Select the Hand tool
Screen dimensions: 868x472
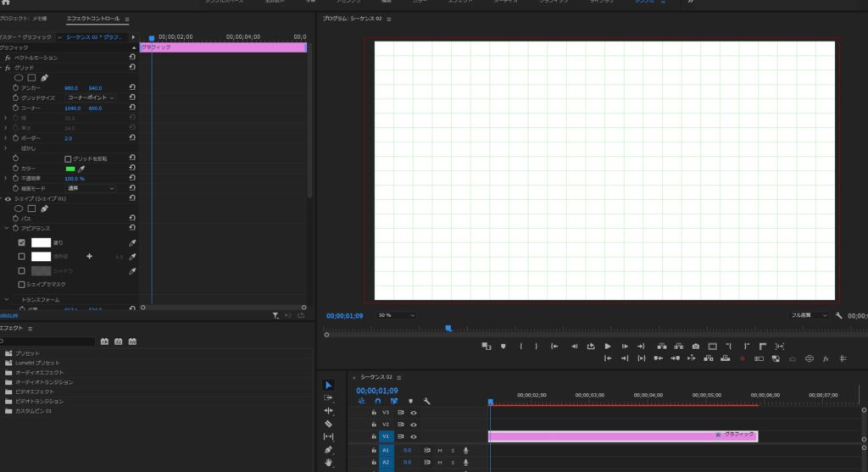point(328,462)
